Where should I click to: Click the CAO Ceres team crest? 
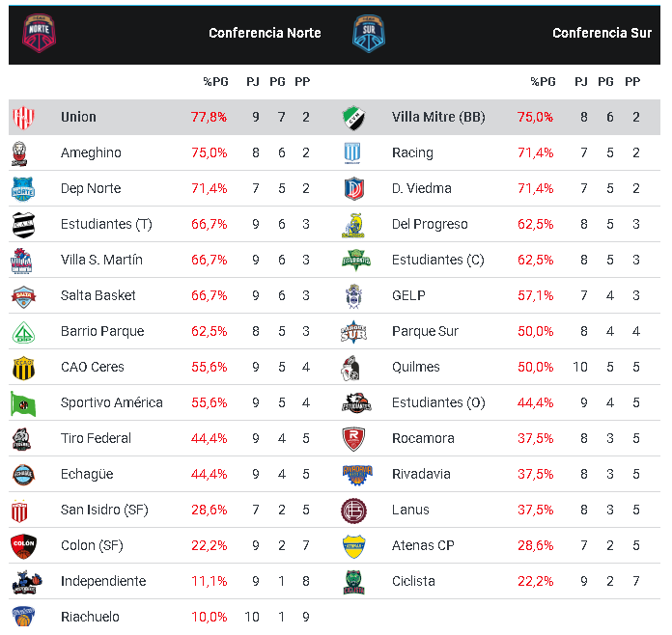[23, 368]
